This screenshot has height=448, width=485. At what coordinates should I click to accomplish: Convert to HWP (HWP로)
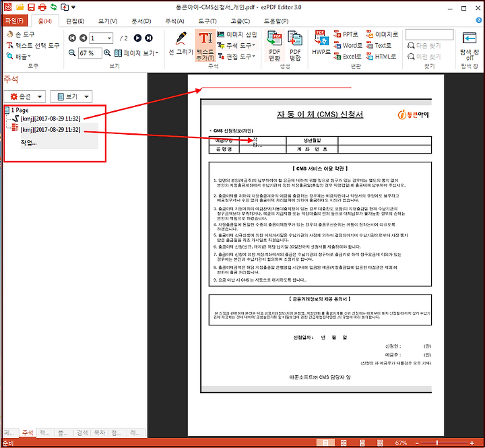tap(321, 42)
